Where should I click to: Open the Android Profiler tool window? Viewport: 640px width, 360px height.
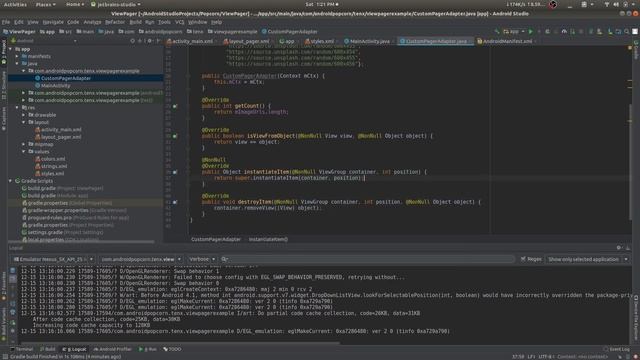point(113,349)
